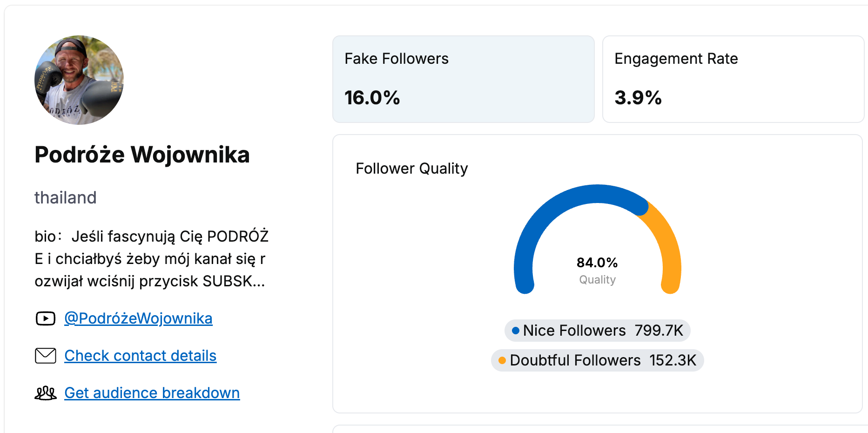This screenshot has height=433, width=868.
Task: Select the Engagement Rate stat card
Action: click(x=733, y=79)
